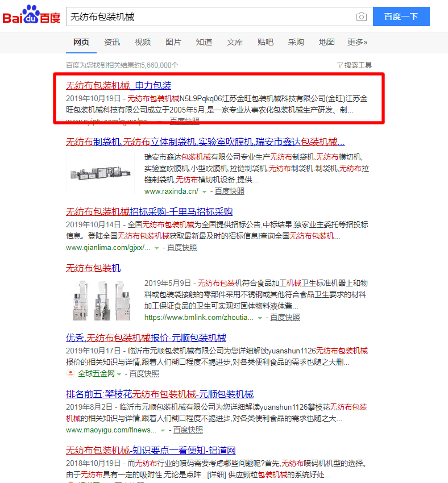Viewport: 448px width, 483px height.
Task: Open 百度快照 for maoyigu result
Action: coord(188,430)
